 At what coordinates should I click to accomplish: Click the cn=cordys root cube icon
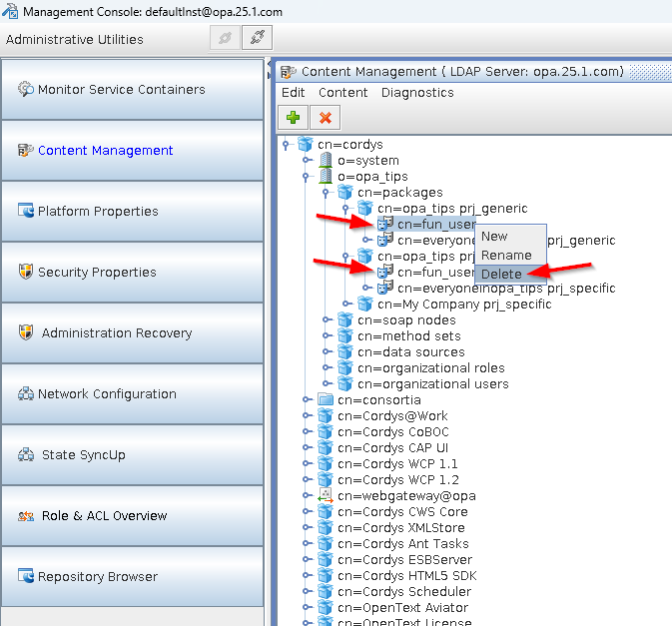tap(306, 145)
